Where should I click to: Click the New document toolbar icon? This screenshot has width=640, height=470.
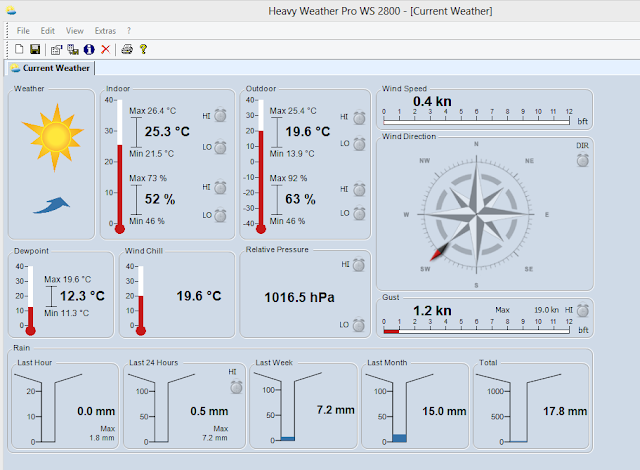tap(19, 49)
